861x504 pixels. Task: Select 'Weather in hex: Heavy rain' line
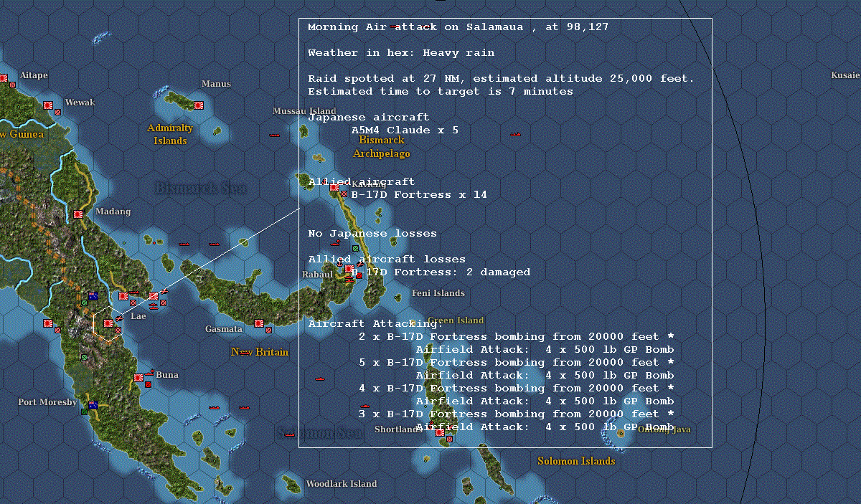401,53
